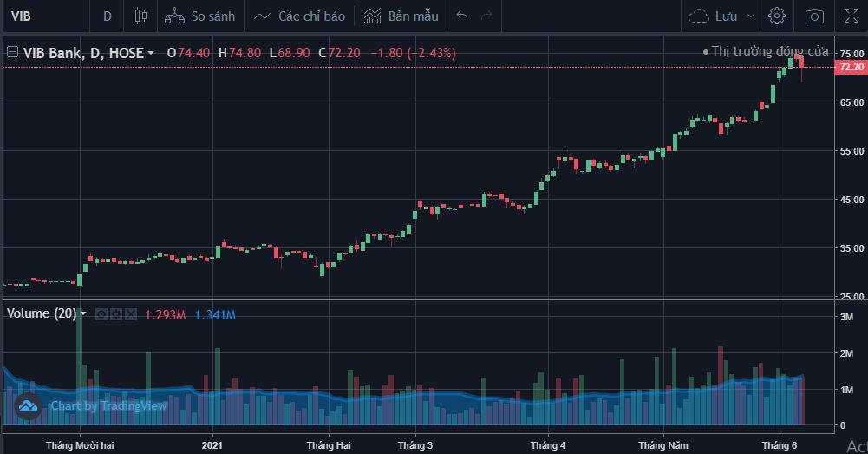
Task: Collapse the VIB Bank legend box toggle
Action: pos(13,53)
